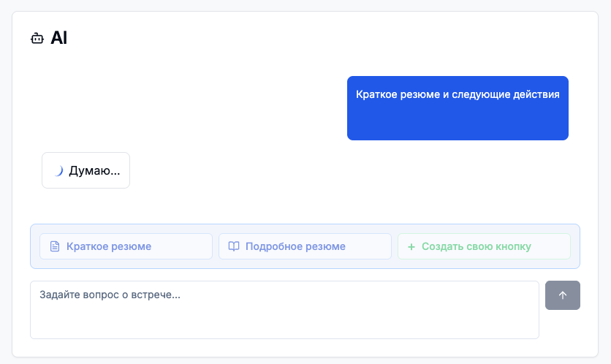Click the Подробное резюме label text
The image size is (611, 364).
(x=295, y=246)
